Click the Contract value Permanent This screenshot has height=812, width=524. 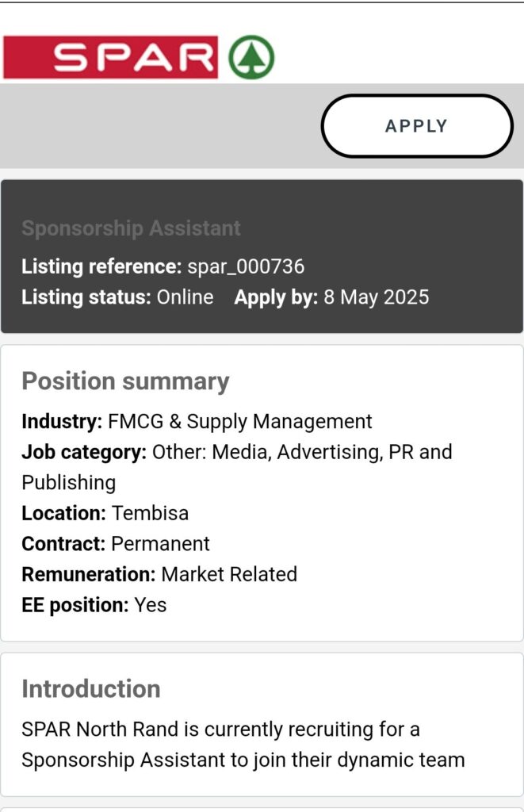click(160, 544)
